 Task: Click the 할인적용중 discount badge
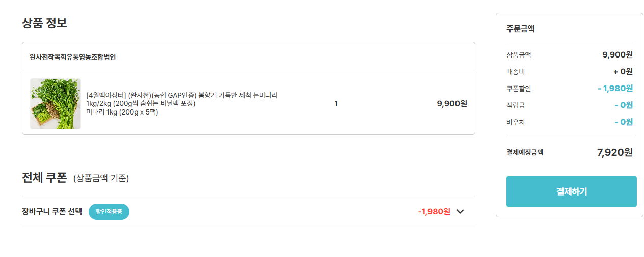pyautogui.click(x=109, y=212)
